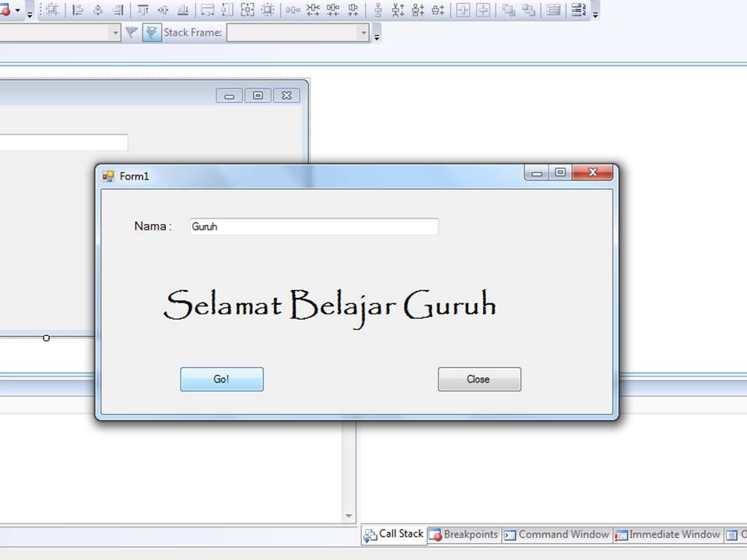The height and width of the screenshot is (560, 747).
Task: Open the Layout toolbar overflow options
Action: (x=595, y=13)
